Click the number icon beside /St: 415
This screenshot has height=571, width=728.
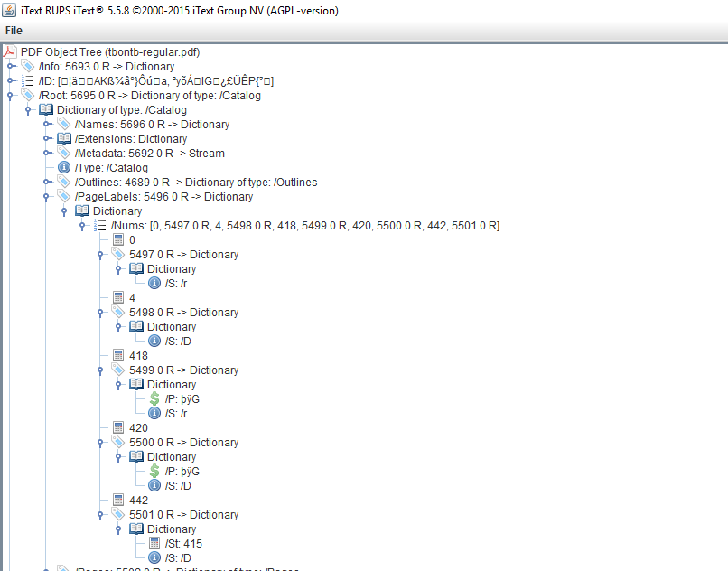154,543
